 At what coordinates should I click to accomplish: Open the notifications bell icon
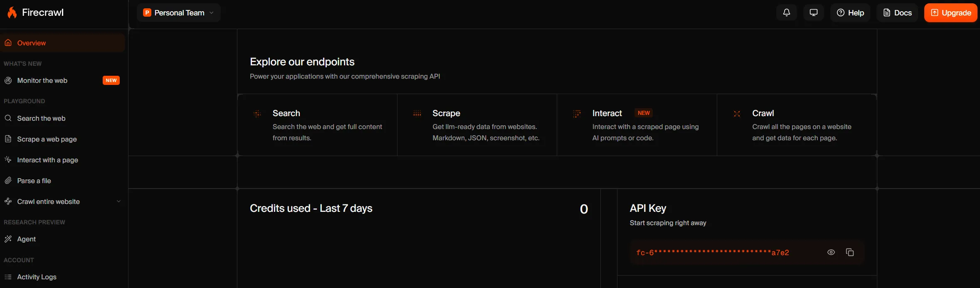coord(786,12)
